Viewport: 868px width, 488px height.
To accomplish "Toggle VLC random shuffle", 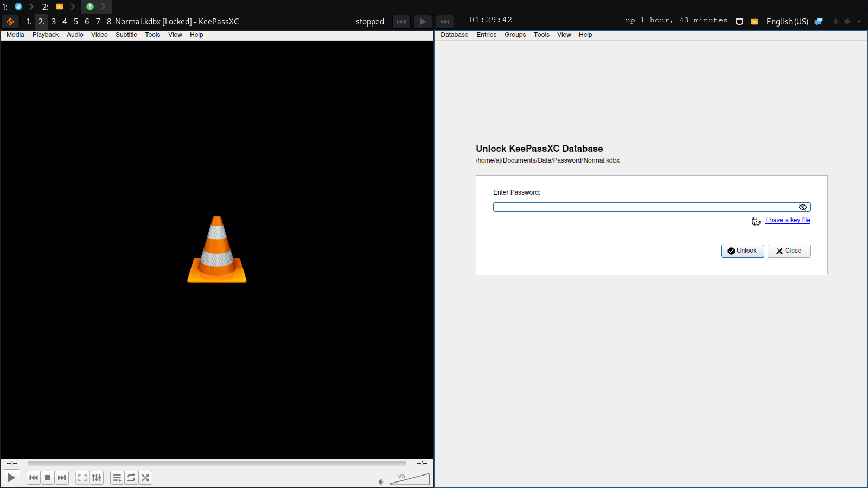I will click(145, 478).
